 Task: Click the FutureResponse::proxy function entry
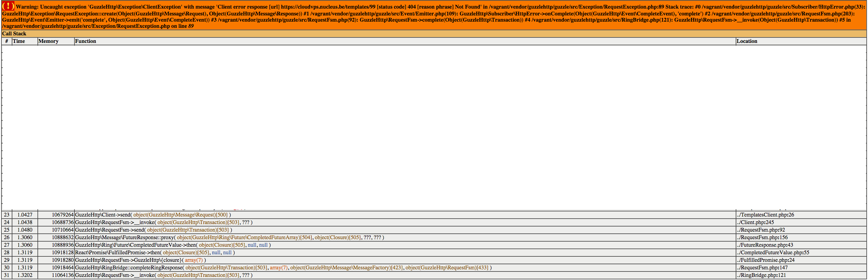[229, 237]
